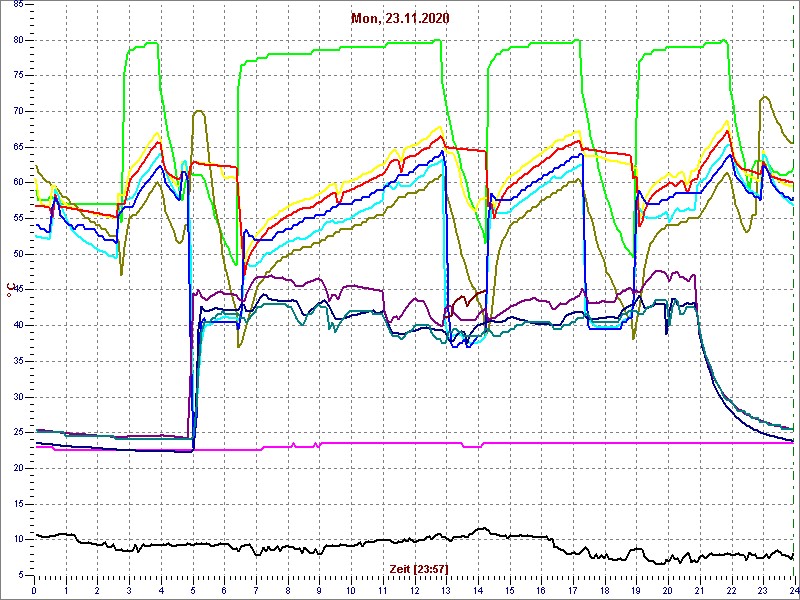The image size is (800, 600).
Task: Select the 85 label on the temperature axis
Action: click(x=18, y=4)
